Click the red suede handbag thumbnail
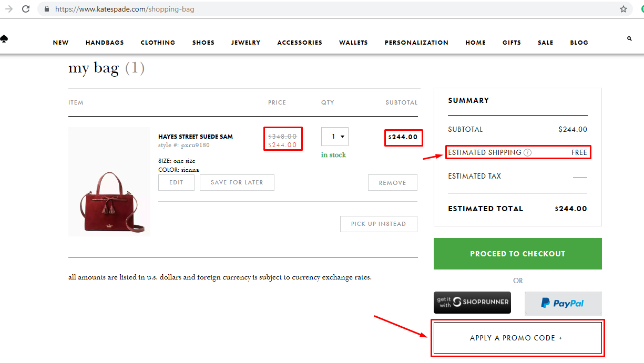Image resolution: width=644 pixels, height=363 pixels. pos(109,182)
